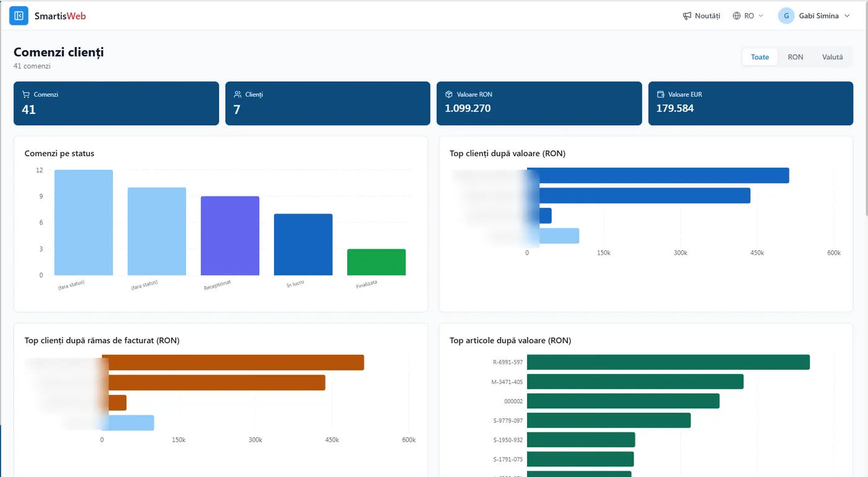
Task: Click the Top clienți după rămas de facturat title
Action: point(102,340)
